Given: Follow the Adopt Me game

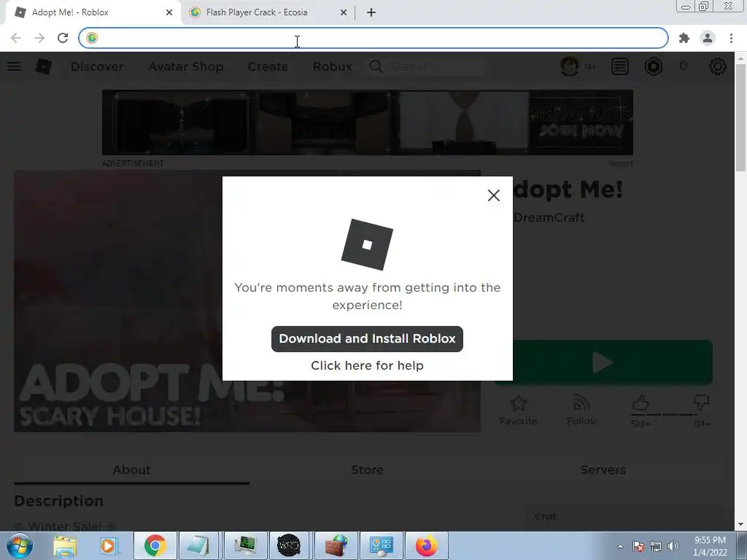Looking at the screenshot, I should (581, 411).
